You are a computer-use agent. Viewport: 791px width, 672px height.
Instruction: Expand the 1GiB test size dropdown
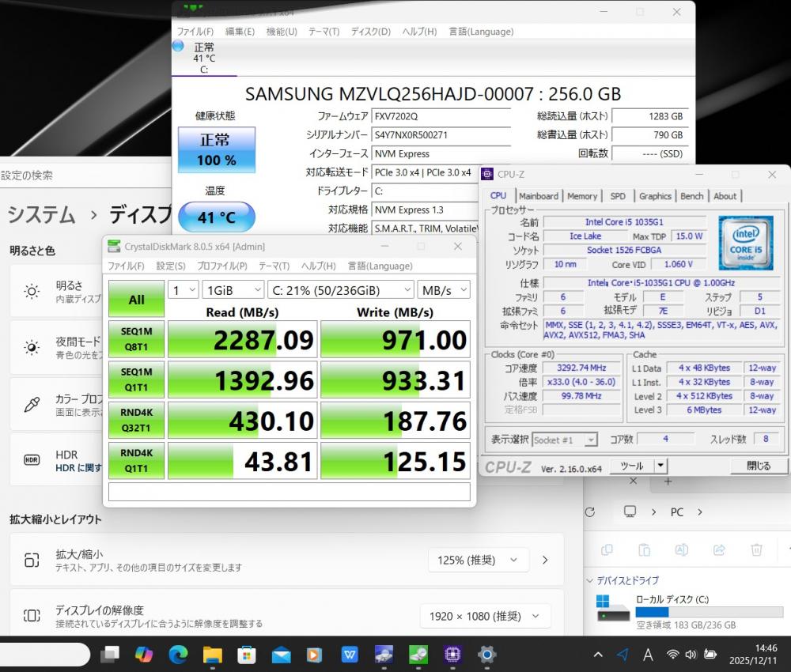tap(233, 290)
